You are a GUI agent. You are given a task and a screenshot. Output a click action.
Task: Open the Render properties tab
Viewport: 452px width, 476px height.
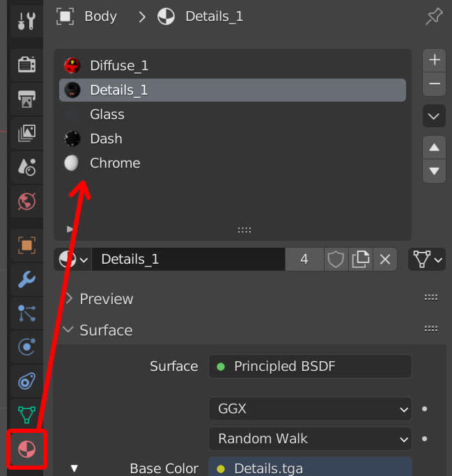pyautogui.click(x=26, y=65)
